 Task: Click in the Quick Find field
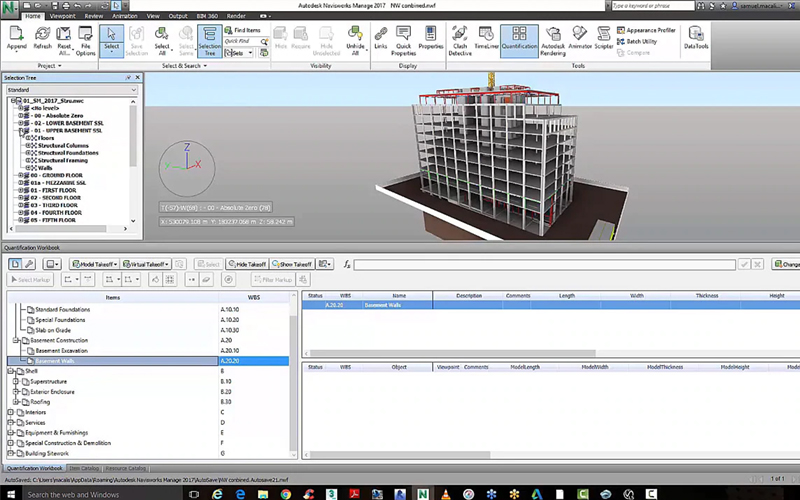pyautogui.click(x=242, y=41)
